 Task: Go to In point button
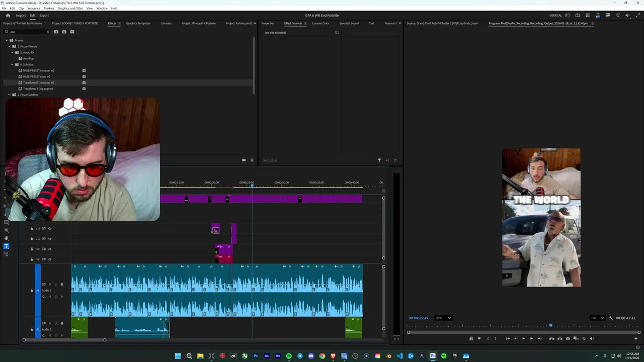coord(508,338)
